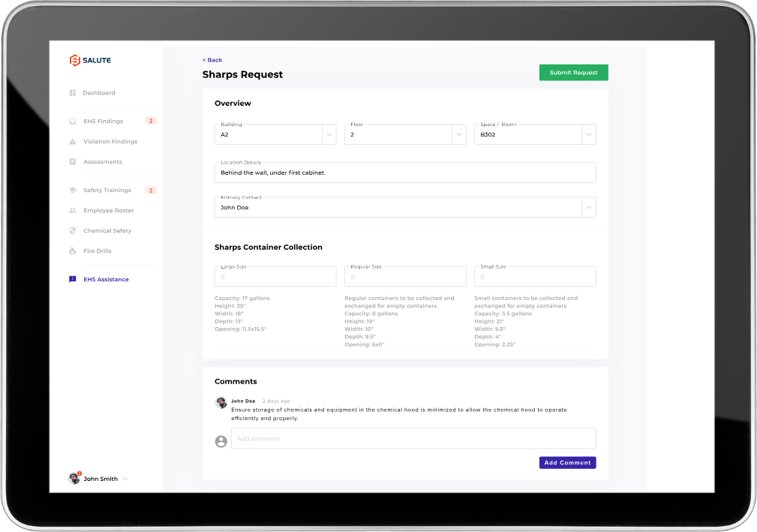Click the Submit Request button
This screenshot has height=532, width=757.
click(x=573, y=73)
